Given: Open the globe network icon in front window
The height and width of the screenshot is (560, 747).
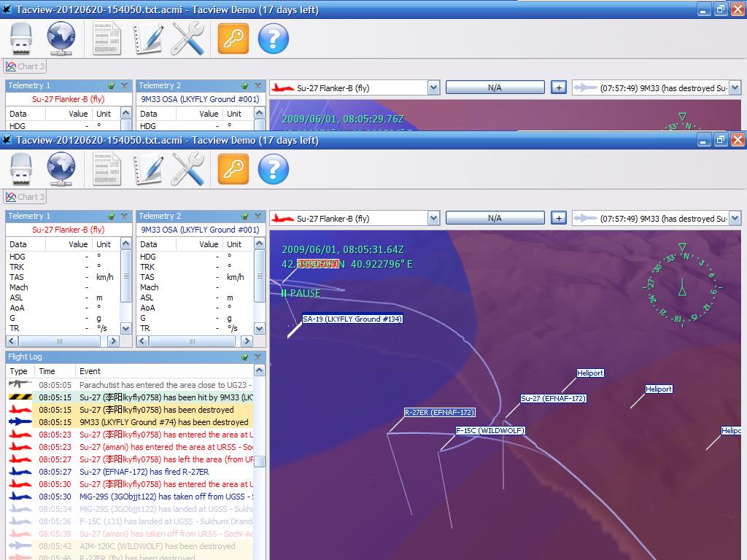Looking at the screenshot, I should point(61,169).
